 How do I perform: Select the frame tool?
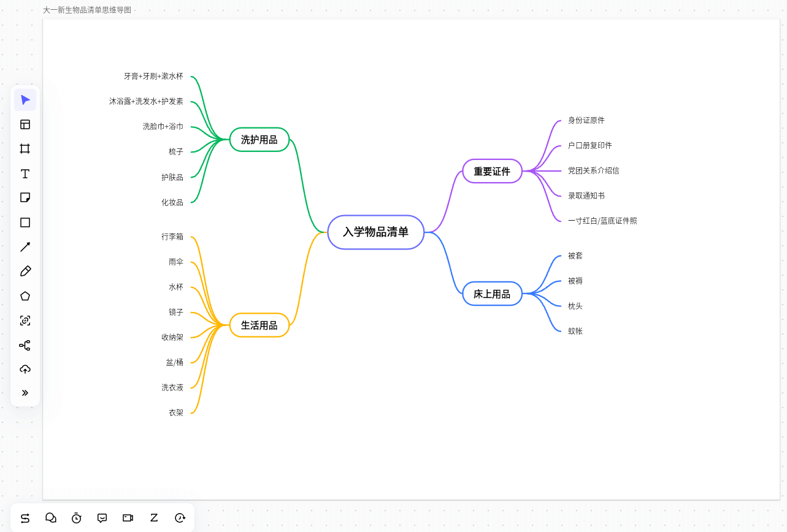[x=25, y=149]
